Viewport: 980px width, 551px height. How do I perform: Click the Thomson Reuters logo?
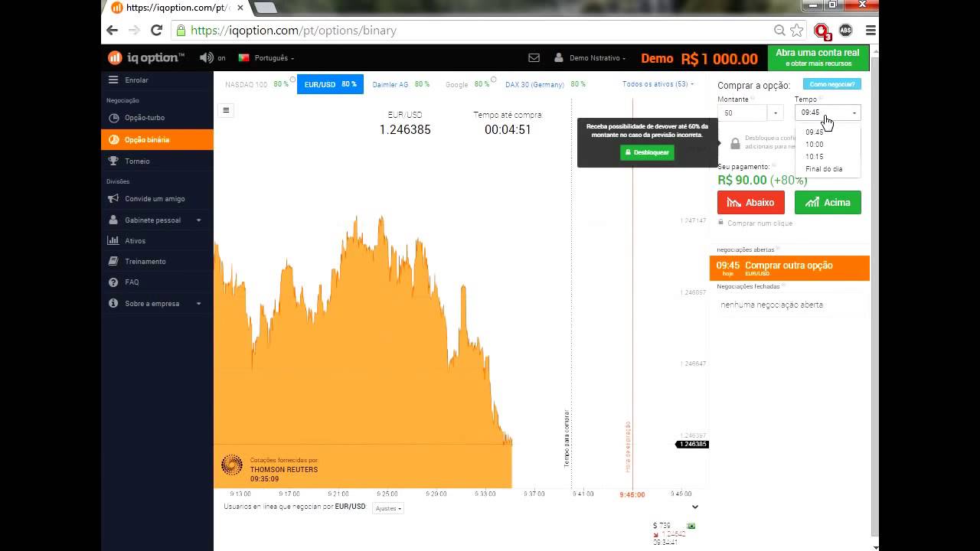[x=232, y=465]
